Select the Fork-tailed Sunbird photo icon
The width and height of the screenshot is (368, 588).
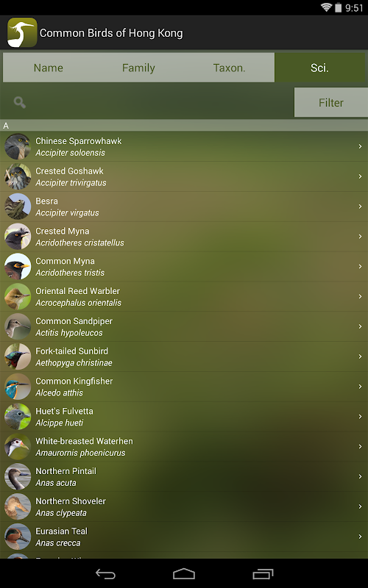pyautogui.click(x=17, y=356)
